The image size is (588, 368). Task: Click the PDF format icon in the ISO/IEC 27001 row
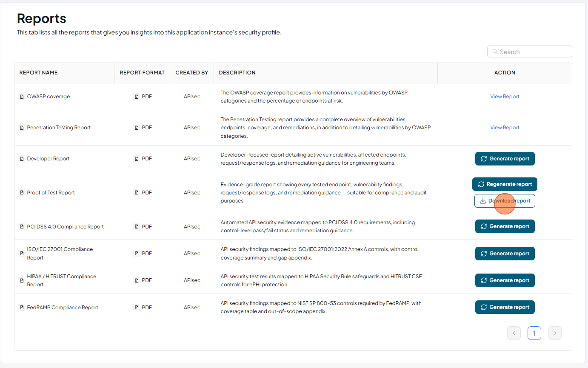(x=137, y=254)
